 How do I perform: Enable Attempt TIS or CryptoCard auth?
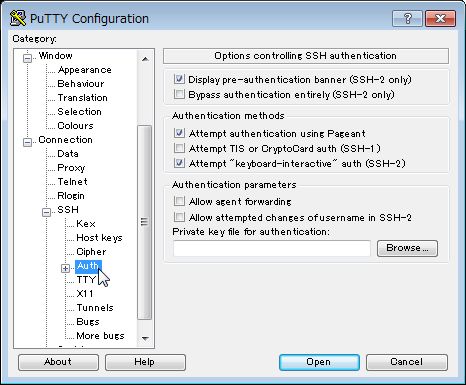pyautogui.click(x=179, y=148)
